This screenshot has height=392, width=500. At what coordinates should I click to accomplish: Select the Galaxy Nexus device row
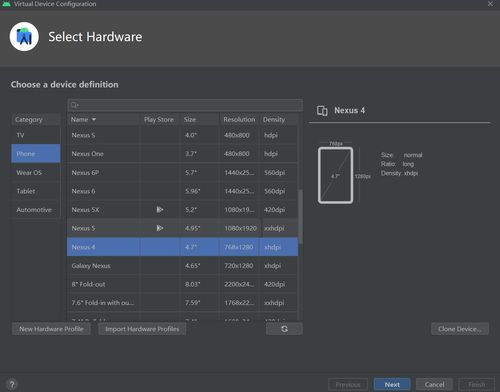[182, 266]
